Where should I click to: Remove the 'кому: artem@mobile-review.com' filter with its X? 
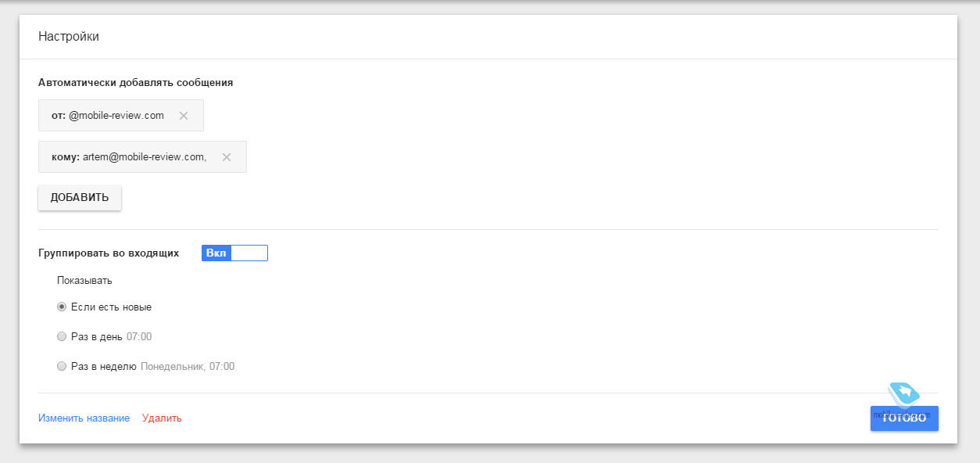pos(227,157)
